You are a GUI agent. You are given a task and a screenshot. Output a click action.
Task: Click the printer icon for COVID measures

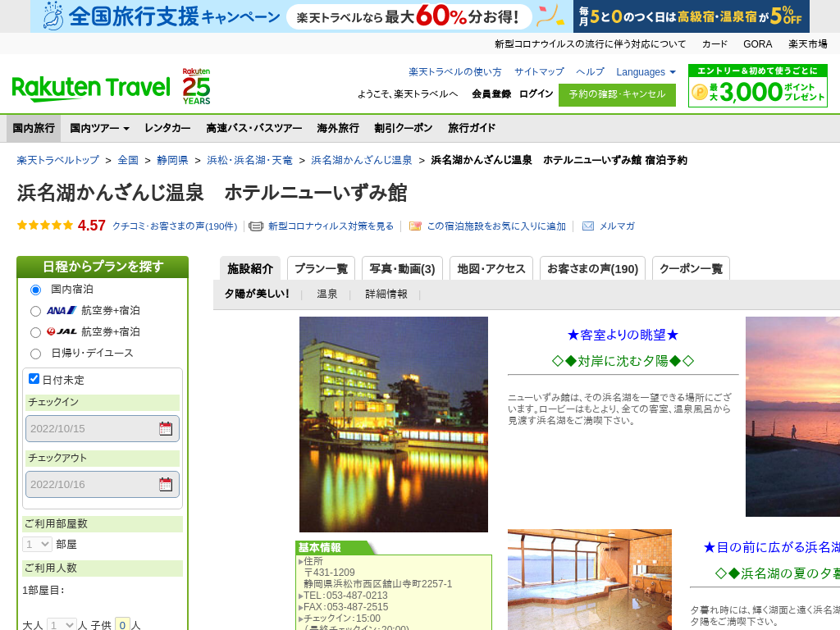click(x=256, y=226)
